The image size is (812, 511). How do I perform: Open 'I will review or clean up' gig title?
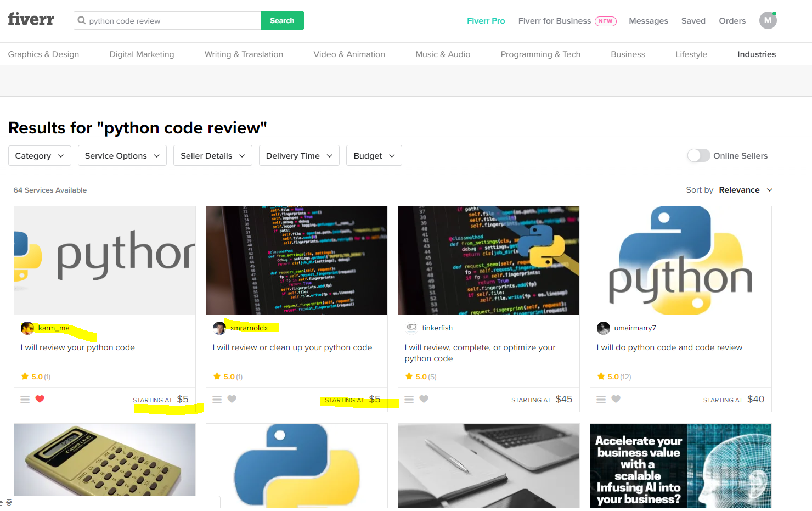pyautogui.click(x=292, y=347)
